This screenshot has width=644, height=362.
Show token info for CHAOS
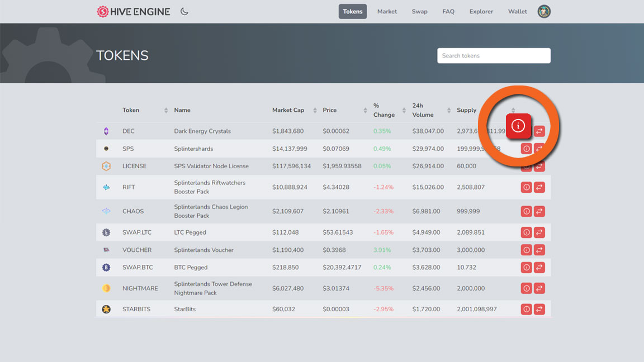526,211
